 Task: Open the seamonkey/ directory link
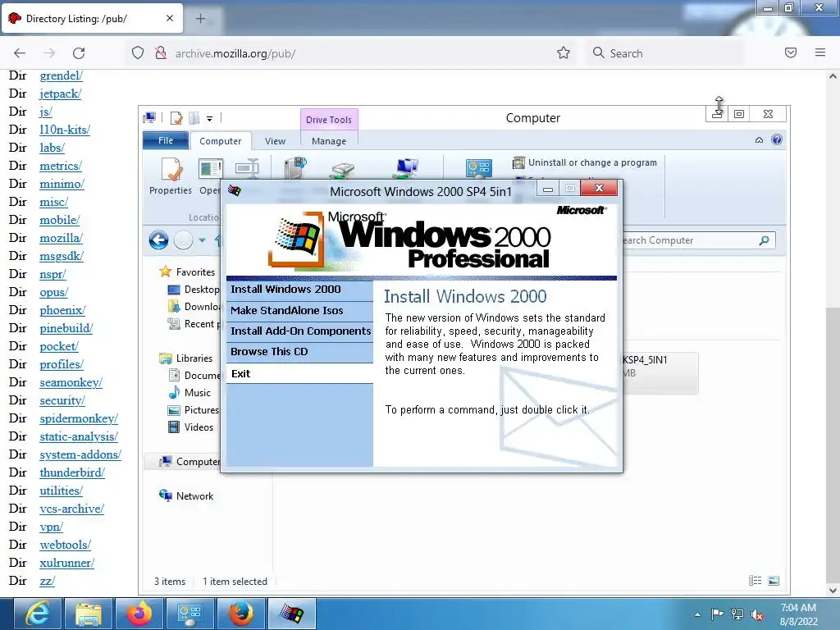click(71, 382)
